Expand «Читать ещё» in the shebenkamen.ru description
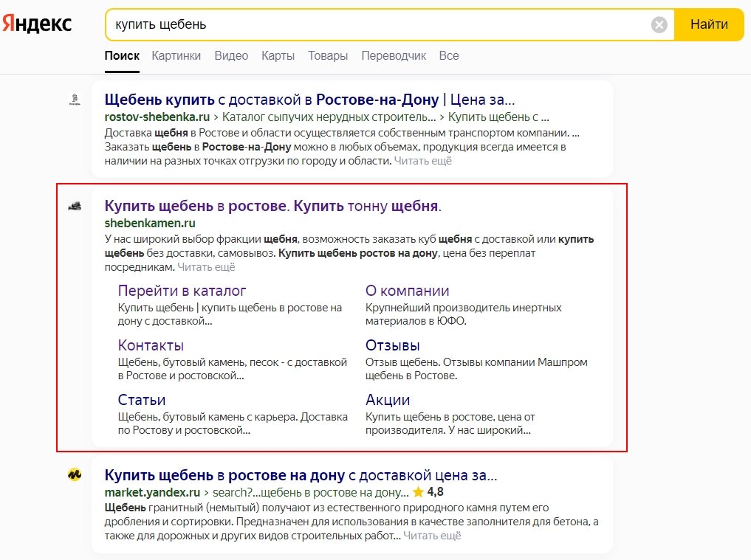751x560 pixels. [x=206, y=267]
